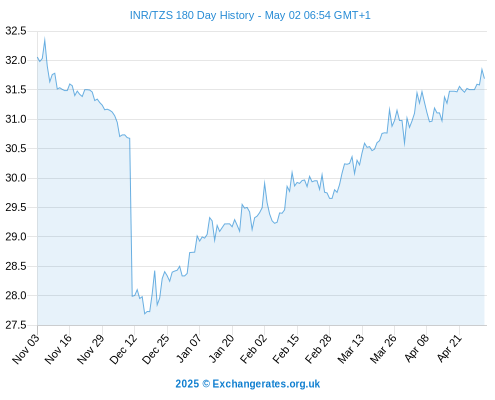Viewport: 495px width, 400px height.
Task: Click the Mar 26 x-axis label
Action: [383, 348]
